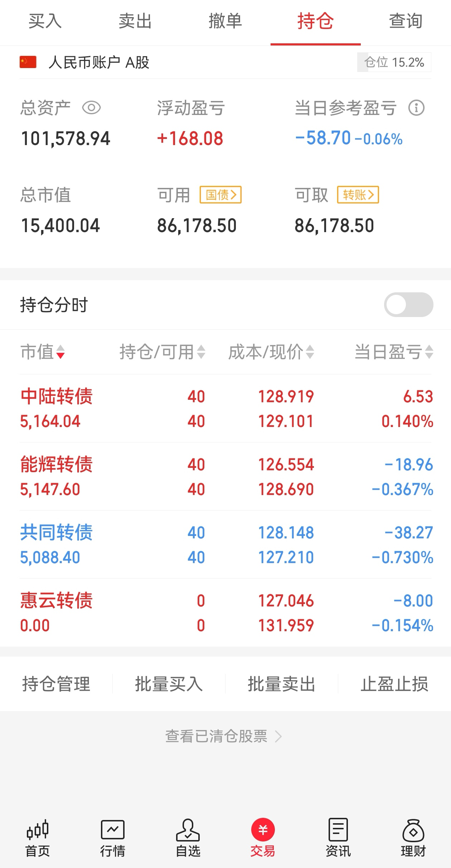Hide total assets with the eye icon
Screen dimensions: 451x868
point(91,108)
